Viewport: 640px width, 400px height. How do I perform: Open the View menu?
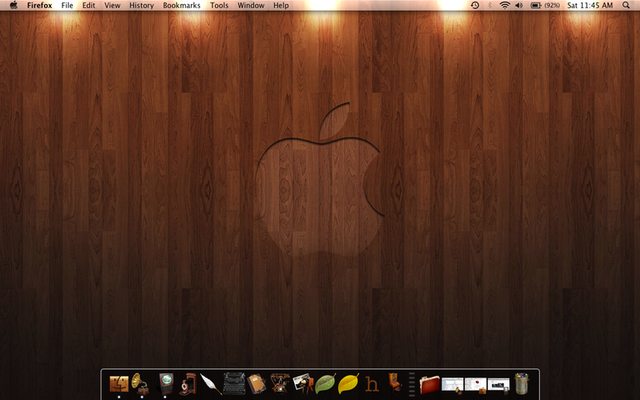click(x=112, y=5)
